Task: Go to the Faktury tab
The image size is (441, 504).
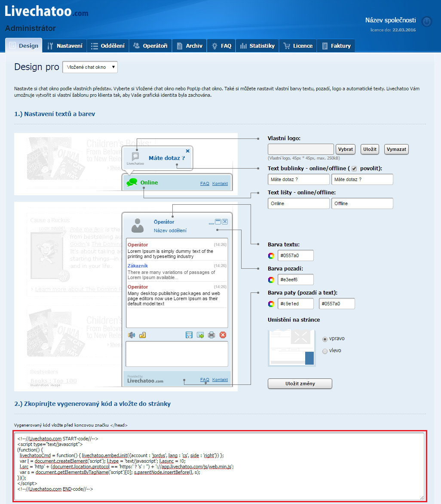Action: point(336,46)
